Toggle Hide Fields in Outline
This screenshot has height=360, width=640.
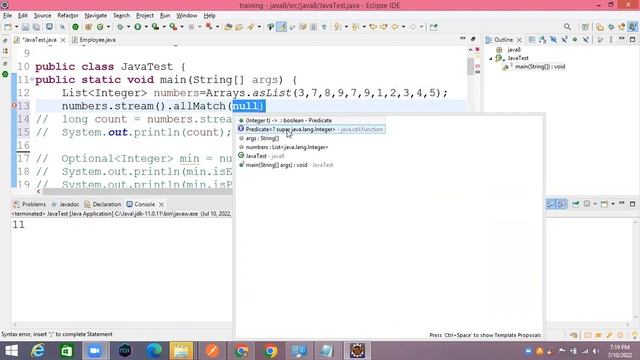coord(553,40)
